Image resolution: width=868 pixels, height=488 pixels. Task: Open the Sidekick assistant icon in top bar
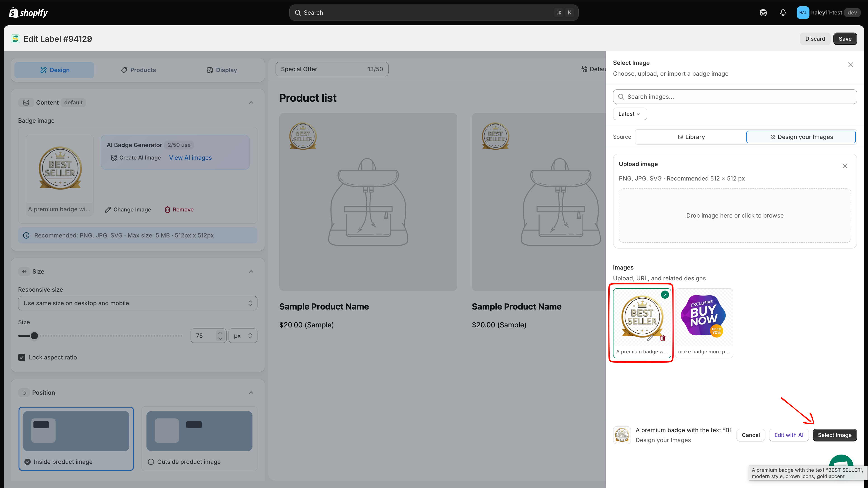point(763,13)
